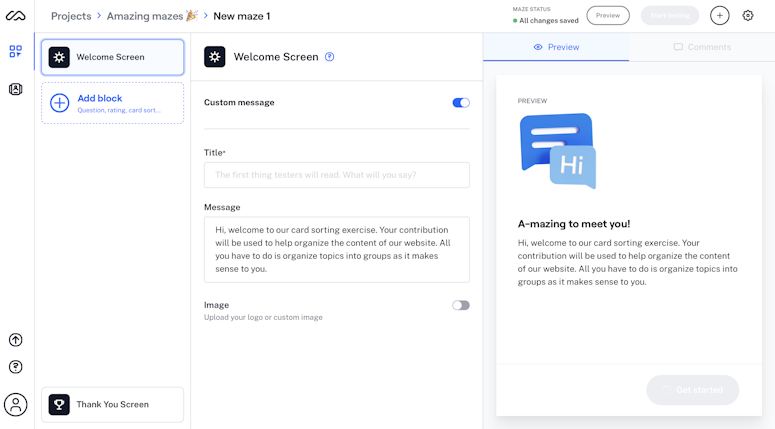
Task: Select the Thank You Screen block
Action: coord(113,404)
